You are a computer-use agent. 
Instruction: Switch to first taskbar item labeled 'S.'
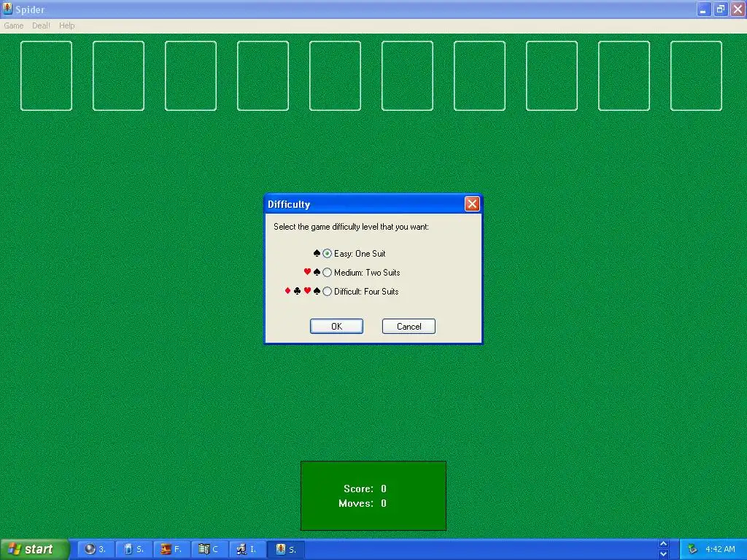[134, 550]
